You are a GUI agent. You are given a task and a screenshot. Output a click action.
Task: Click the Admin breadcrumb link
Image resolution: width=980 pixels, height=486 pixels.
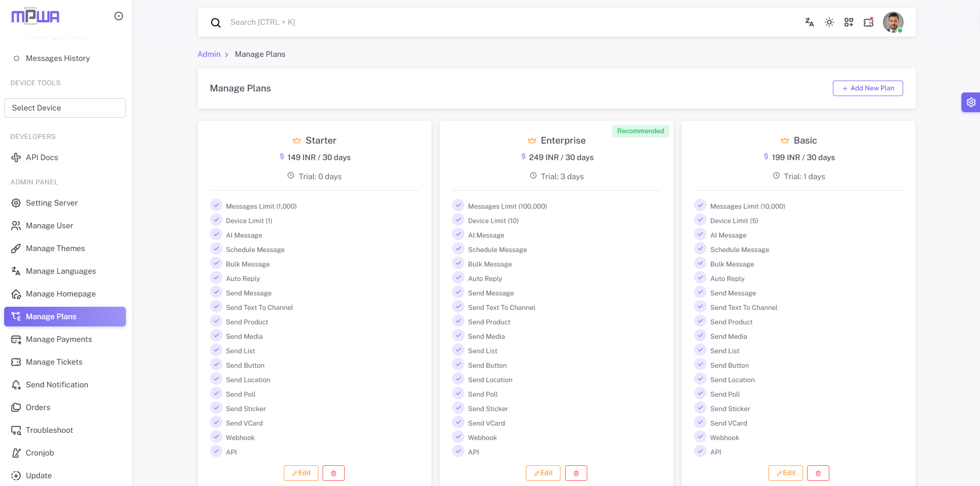(x=209, y=54)
